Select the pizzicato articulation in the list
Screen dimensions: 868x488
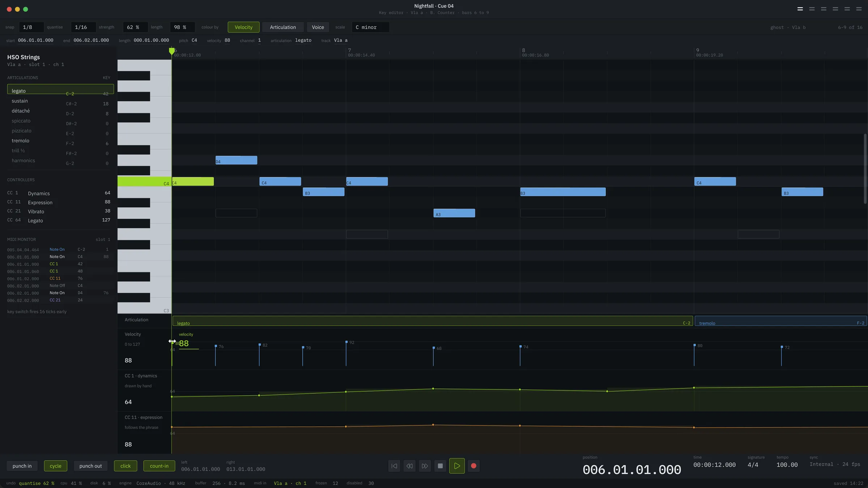pyautogui.click(x=60, y=131)
